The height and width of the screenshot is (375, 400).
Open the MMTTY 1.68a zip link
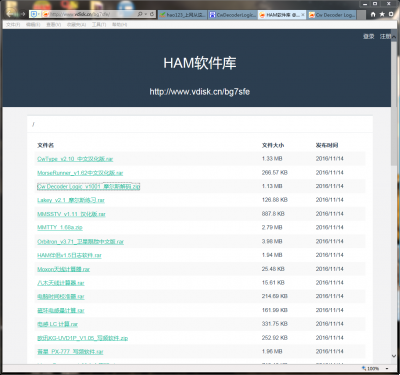coord(60,228)
